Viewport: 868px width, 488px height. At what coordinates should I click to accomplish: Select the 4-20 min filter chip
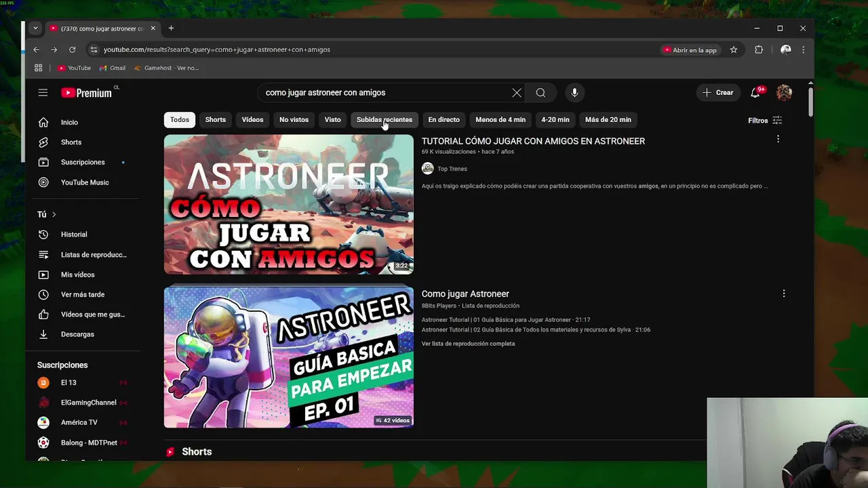point(555,120)
